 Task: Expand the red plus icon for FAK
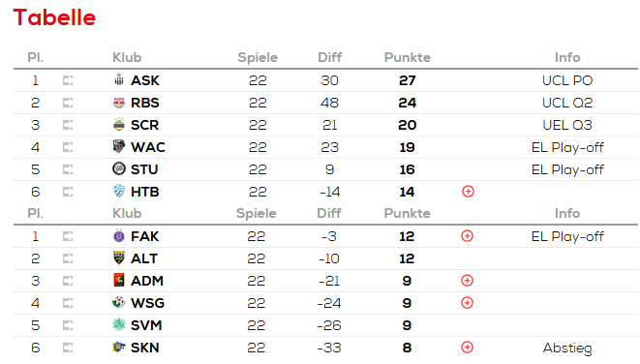coord(468,236)
